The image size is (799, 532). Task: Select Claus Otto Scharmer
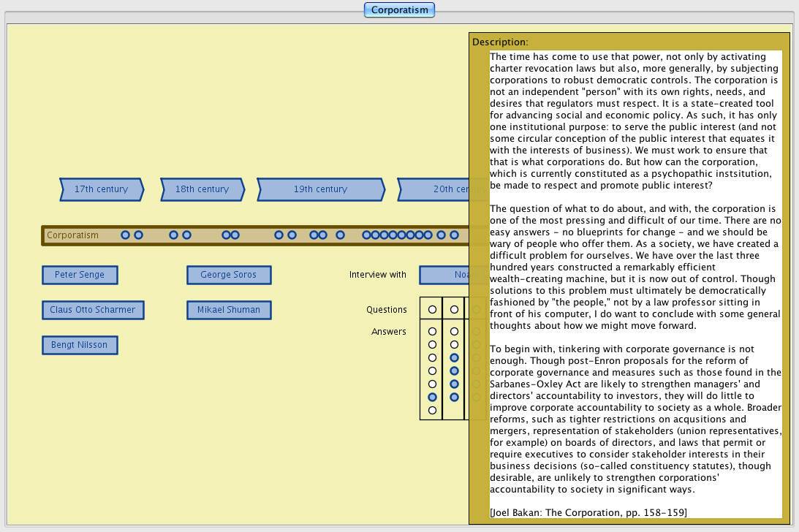tap(93, 310)
